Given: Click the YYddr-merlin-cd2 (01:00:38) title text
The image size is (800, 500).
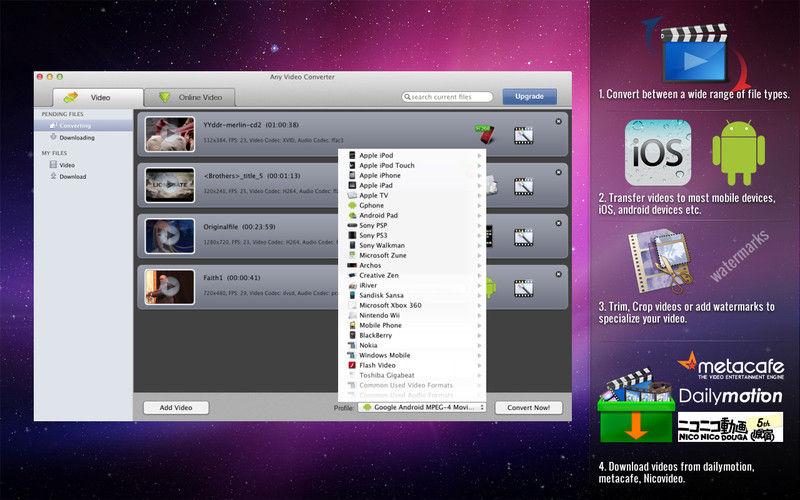Looking at the screenshot, I should coord(251,124).
